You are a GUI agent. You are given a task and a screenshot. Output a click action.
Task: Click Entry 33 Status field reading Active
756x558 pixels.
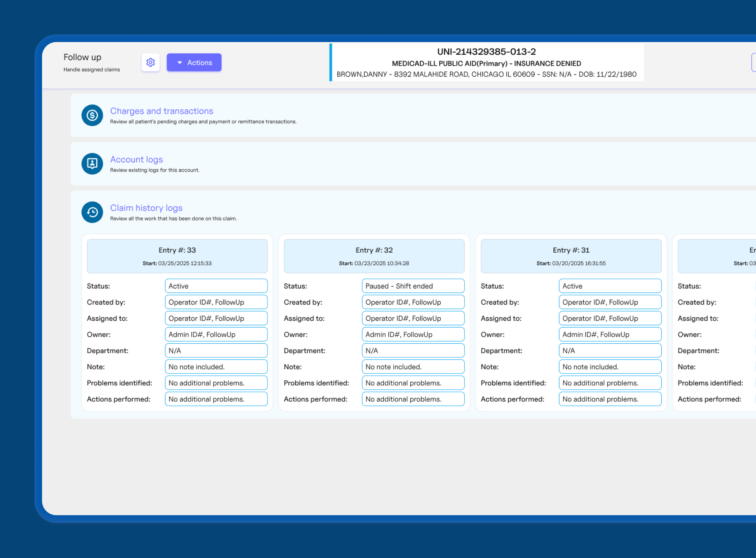pos(216,286)
